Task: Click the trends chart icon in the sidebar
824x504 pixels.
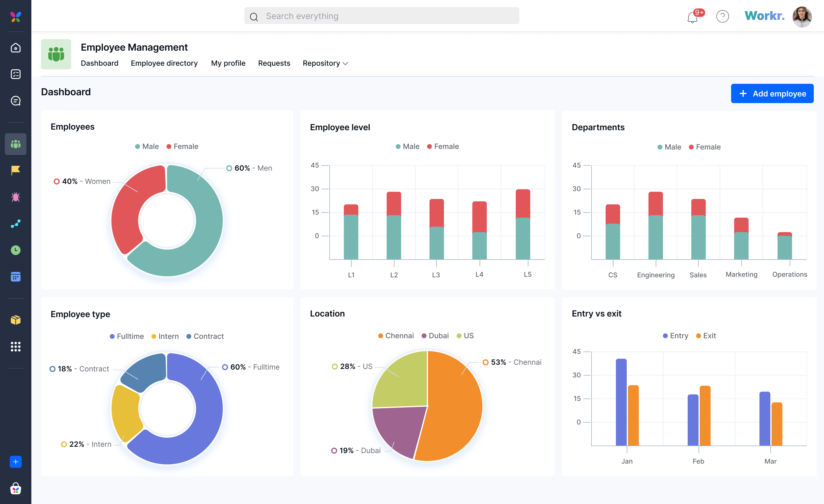Action: click(16, 224)
